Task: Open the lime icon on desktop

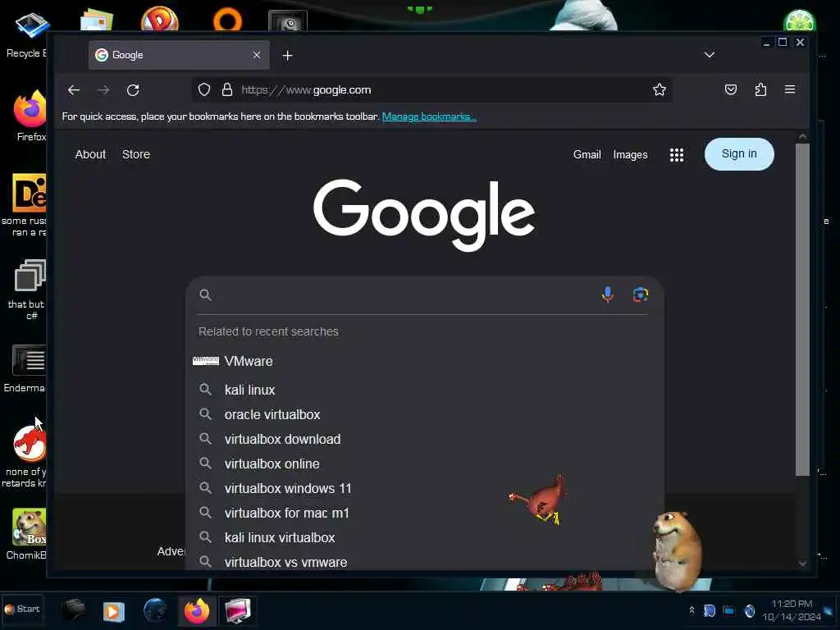Action: [799, 21]
